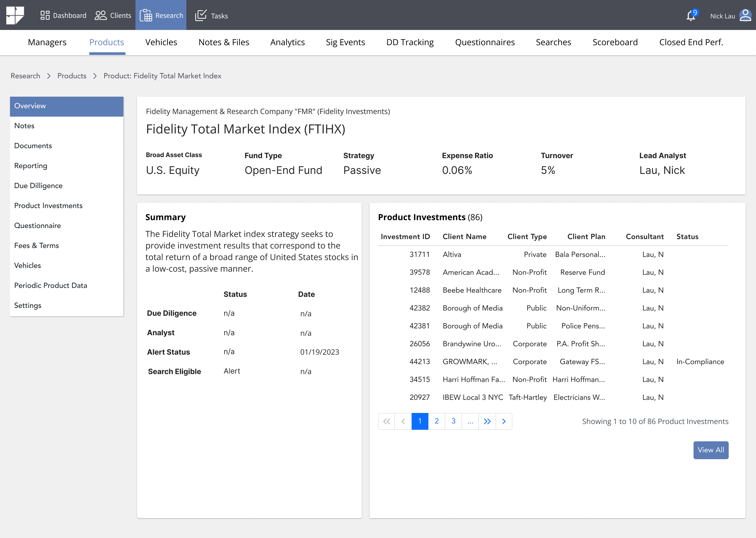The height and width of the screenshot is (538, 756).
Task: Sort by Client Type column header
Action: point(527,236)
